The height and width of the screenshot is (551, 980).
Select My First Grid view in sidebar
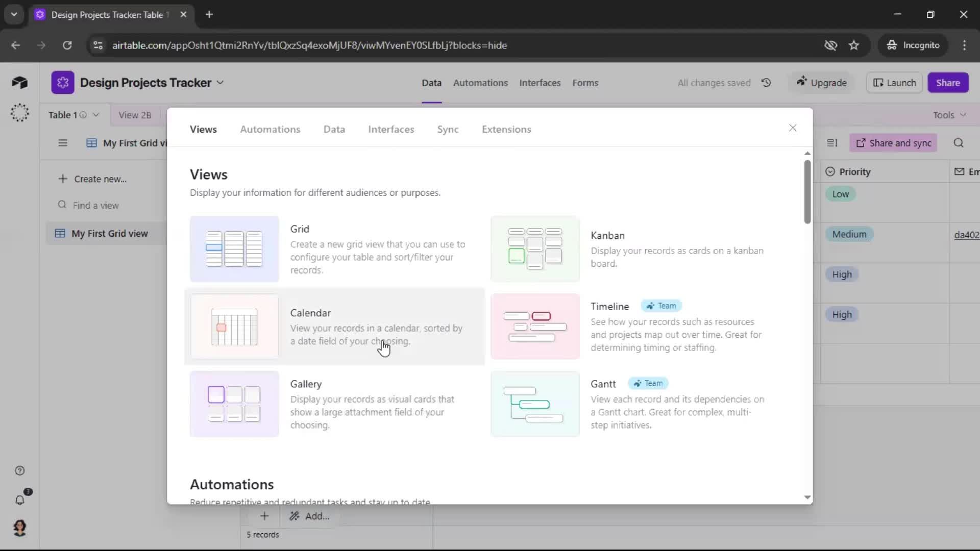106,233
